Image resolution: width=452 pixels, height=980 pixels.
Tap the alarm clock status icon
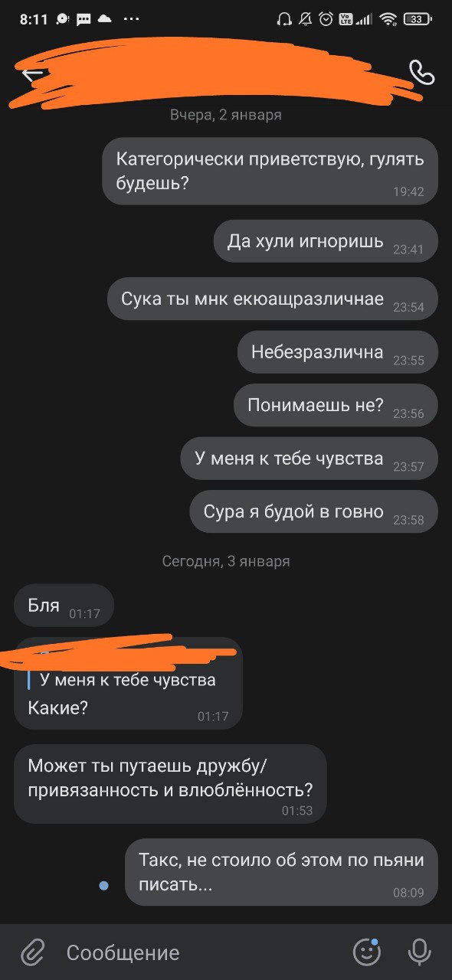pyautogui.click(x=326, y=19)
